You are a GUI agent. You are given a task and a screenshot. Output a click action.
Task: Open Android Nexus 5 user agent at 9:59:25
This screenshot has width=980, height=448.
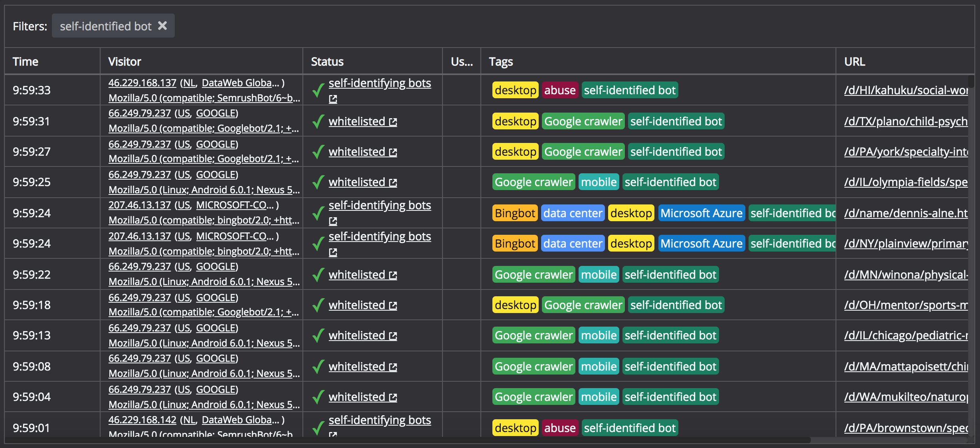(x=204, y=190)
